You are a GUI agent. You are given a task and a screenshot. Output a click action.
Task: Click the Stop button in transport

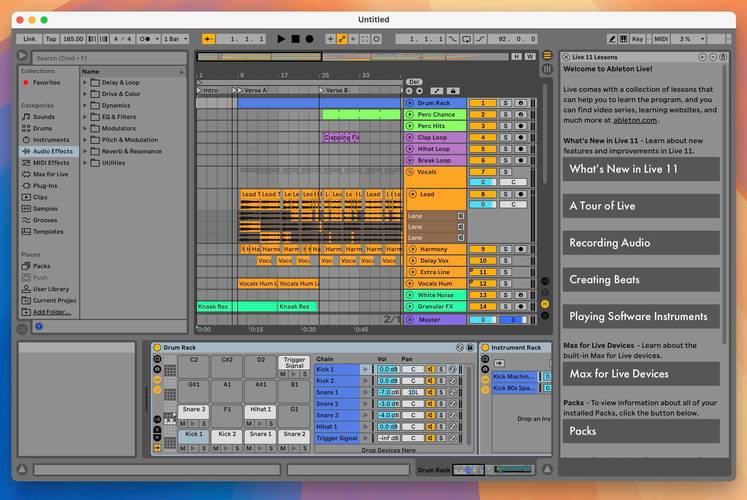point(295,39)
